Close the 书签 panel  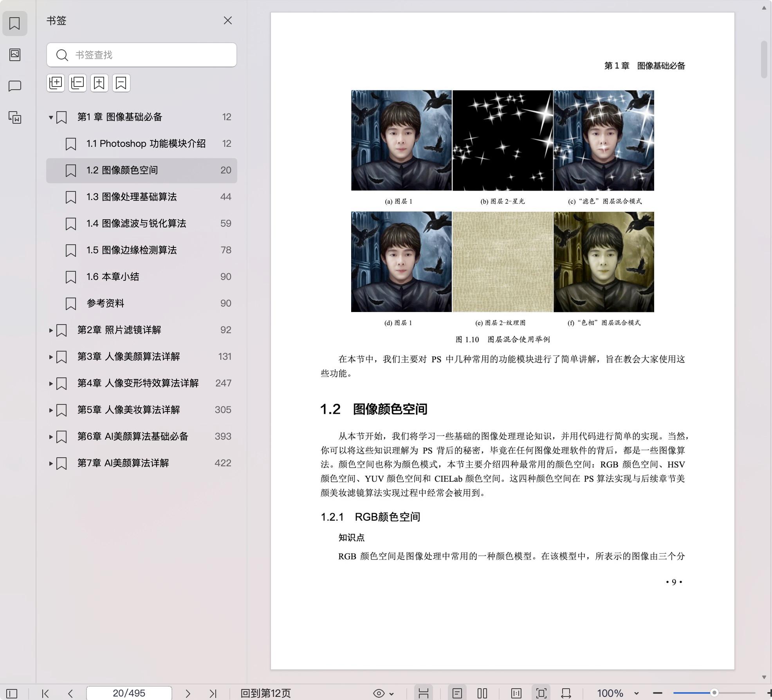227,20
